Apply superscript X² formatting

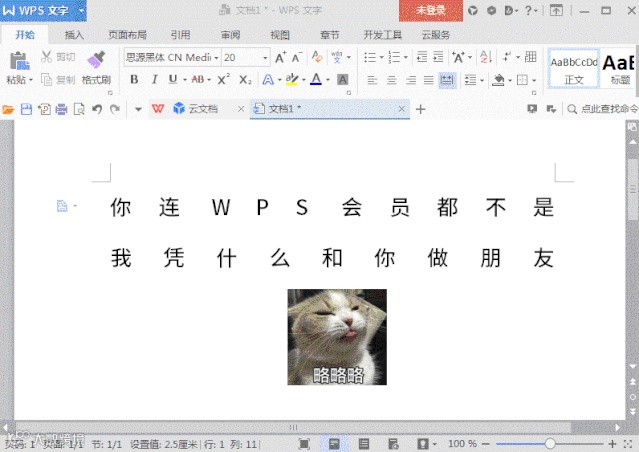pyautogui.click(x=223, y=79)
